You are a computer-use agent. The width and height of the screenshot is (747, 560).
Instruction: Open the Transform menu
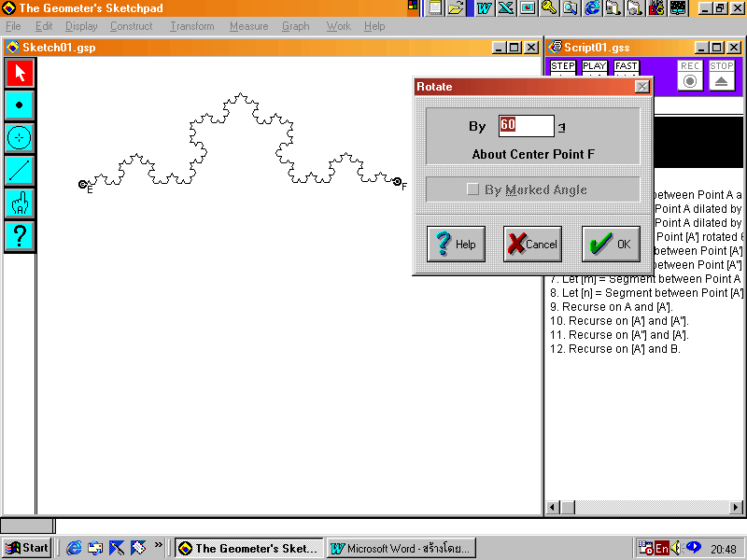coord(192,26)
